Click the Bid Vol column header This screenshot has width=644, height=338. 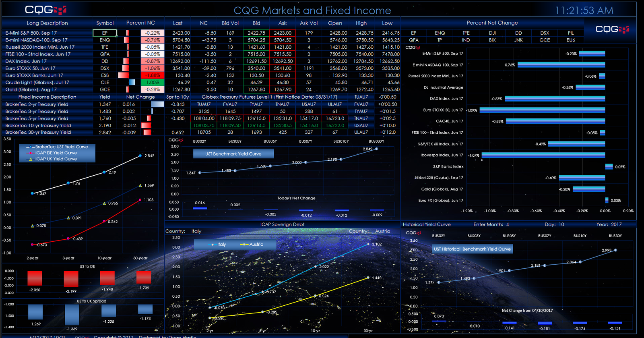tap(230, 23)
